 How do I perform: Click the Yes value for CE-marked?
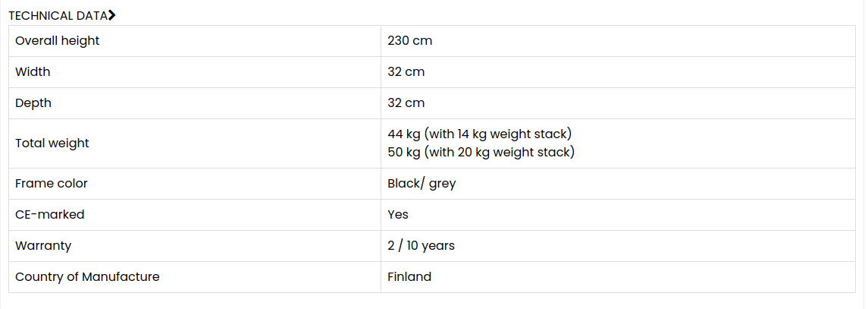[x=398, y=215]
